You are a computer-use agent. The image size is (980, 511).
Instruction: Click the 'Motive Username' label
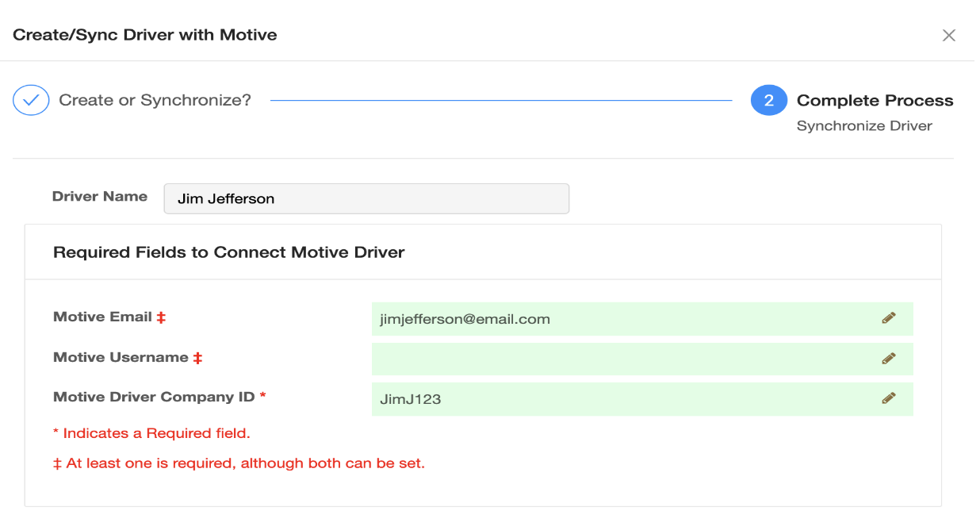(x=121, y=358)
